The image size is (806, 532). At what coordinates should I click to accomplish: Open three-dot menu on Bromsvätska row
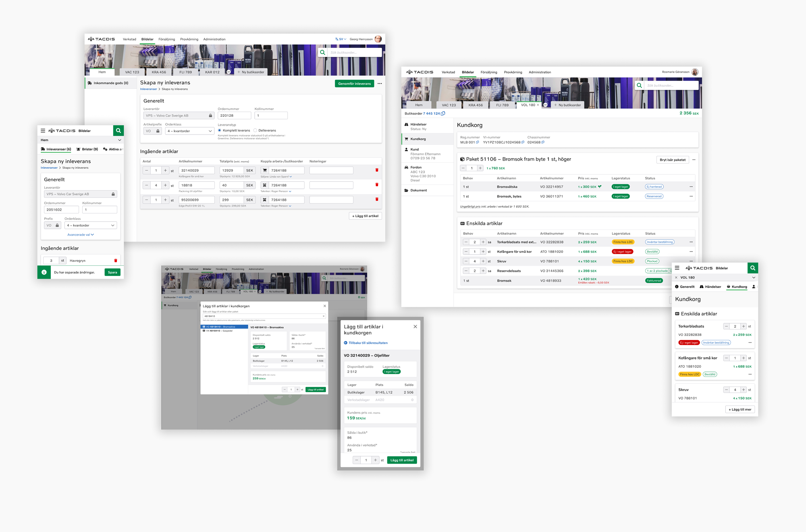click(x=691, y=187)
